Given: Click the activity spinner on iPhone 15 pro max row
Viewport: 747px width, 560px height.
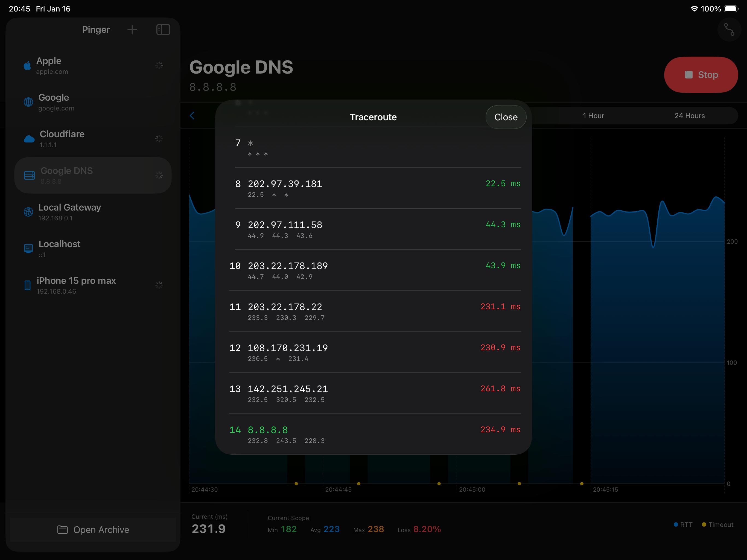Looking at the screenshot, I should 159,285.
